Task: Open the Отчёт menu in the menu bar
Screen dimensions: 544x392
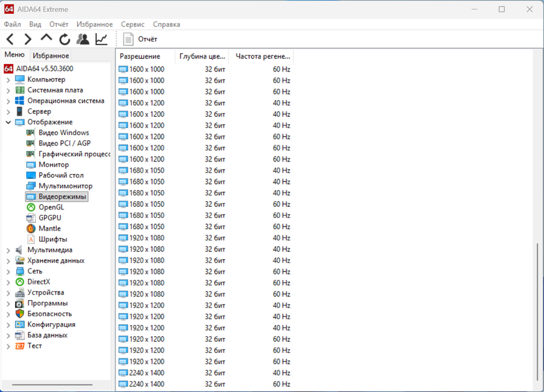Action: [x=58, y=24]
